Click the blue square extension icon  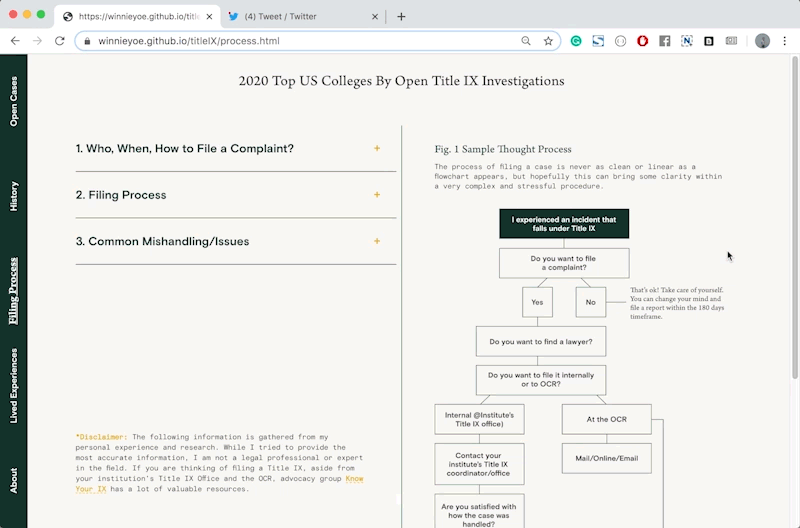(598, 41)
